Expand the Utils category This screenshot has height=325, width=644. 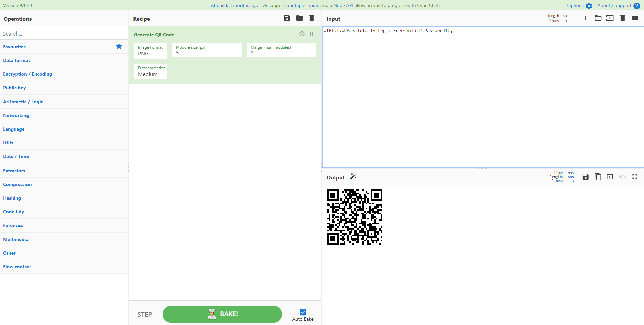point(64,143)
